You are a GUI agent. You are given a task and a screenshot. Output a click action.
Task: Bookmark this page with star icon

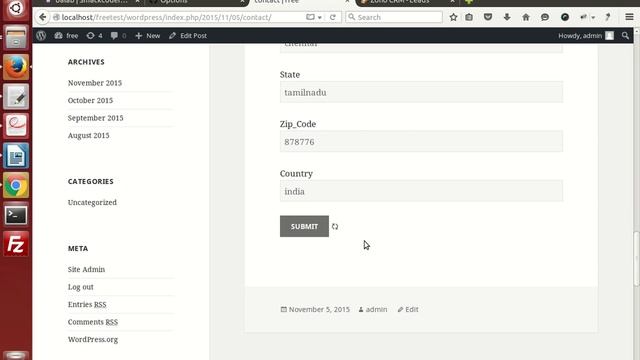(x=453, y=17)
